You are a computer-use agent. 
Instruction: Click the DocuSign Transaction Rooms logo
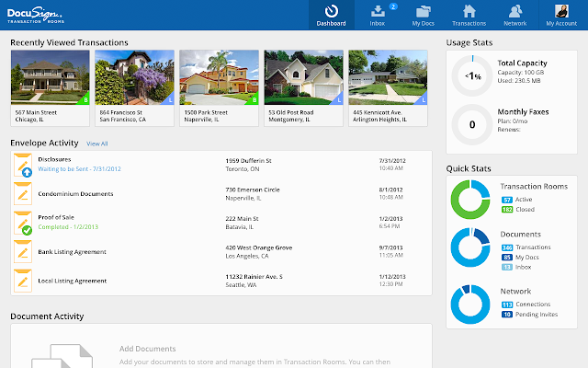point(38,14)
